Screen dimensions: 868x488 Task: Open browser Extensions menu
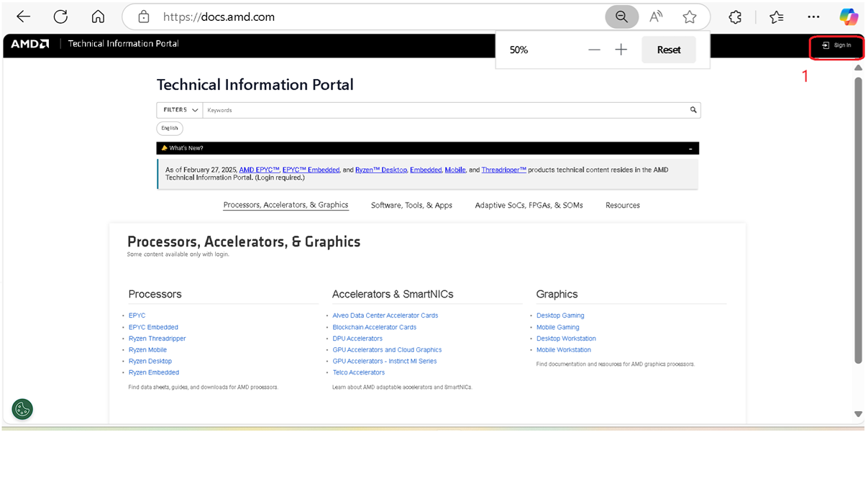tap(735, 17)
